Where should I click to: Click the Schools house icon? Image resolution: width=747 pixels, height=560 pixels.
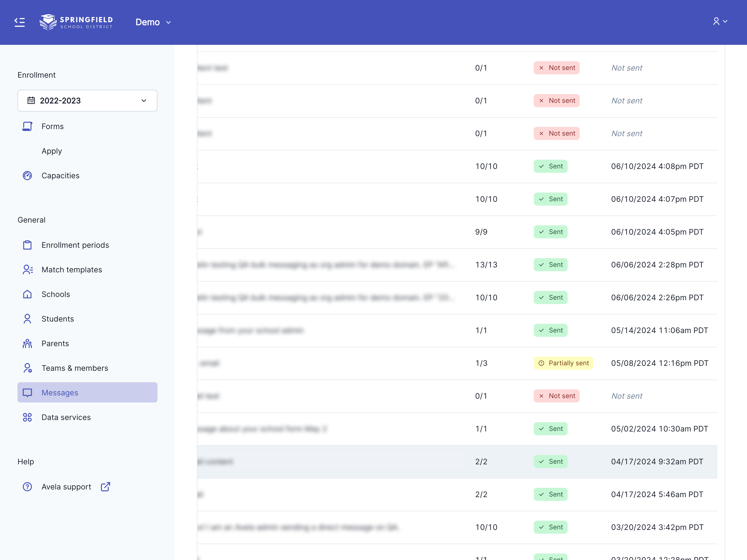[x=27, y=294]
